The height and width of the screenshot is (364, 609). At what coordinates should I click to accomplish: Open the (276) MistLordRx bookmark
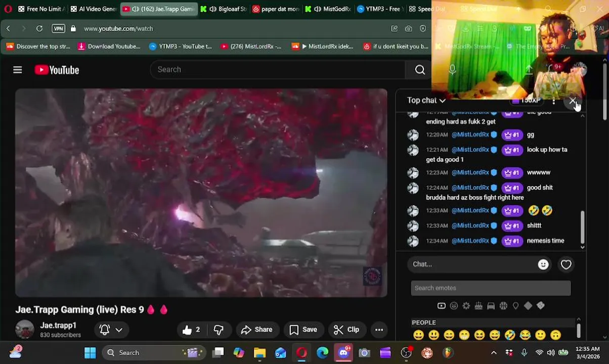click(251, 47)
